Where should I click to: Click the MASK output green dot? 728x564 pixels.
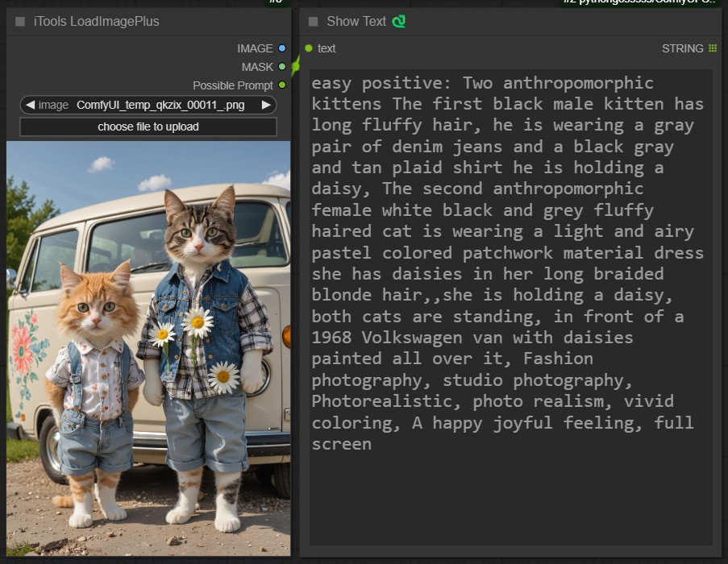pos(282,67)
